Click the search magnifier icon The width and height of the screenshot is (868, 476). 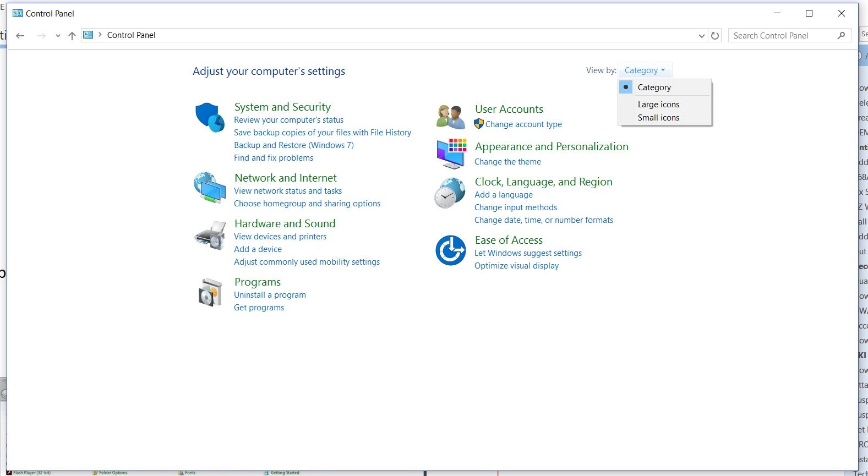pyautogui.click(x=841, y=36)
